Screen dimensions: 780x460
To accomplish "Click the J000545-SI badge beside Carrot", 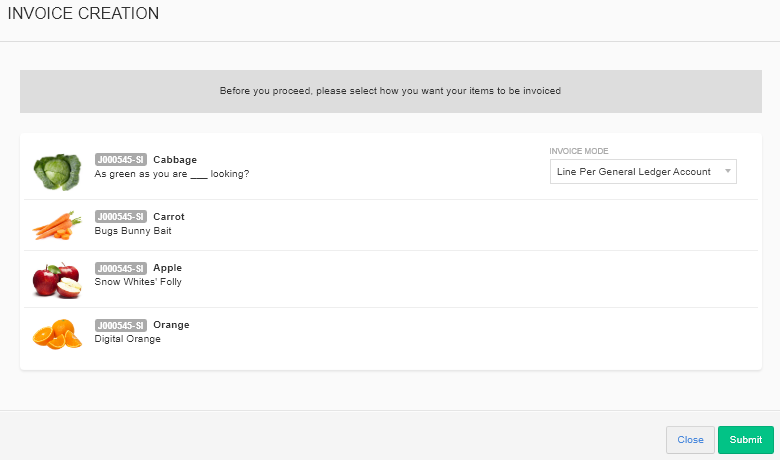I will click(x=121, y=217).
